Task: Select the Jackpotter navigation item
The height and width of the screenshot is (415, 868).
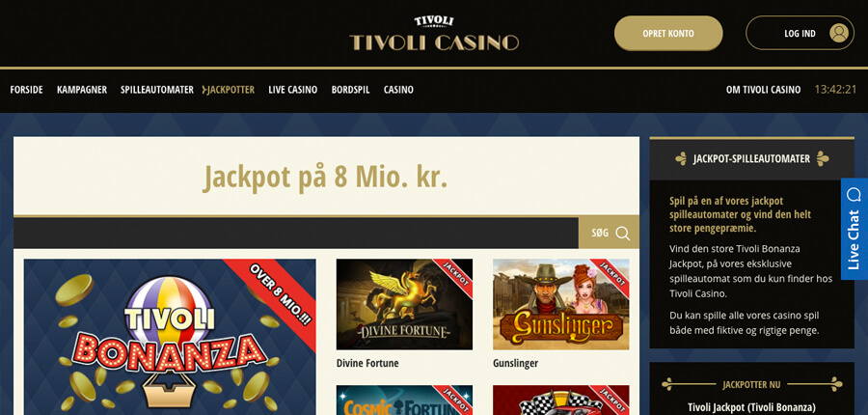Action: pos(230,90)
